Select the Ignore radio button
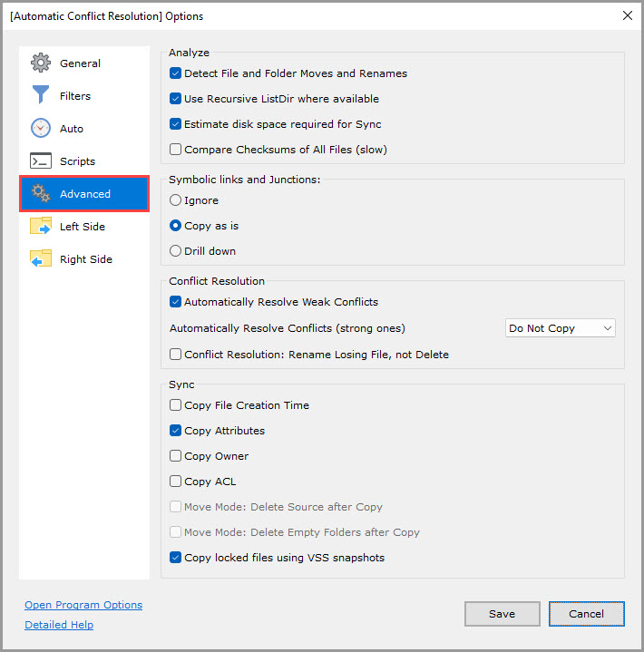The height and width of the screenshot is (652, 644). click(x=175, y=200)
